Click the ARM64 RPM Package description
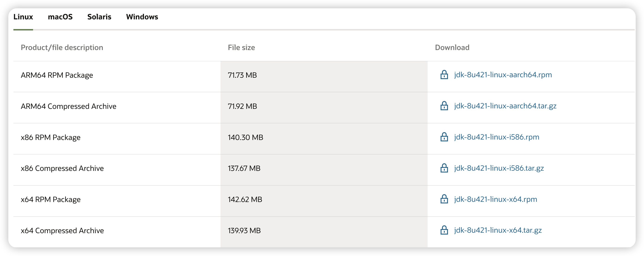This screenshot has height=256, width=644. coord(57,75)
